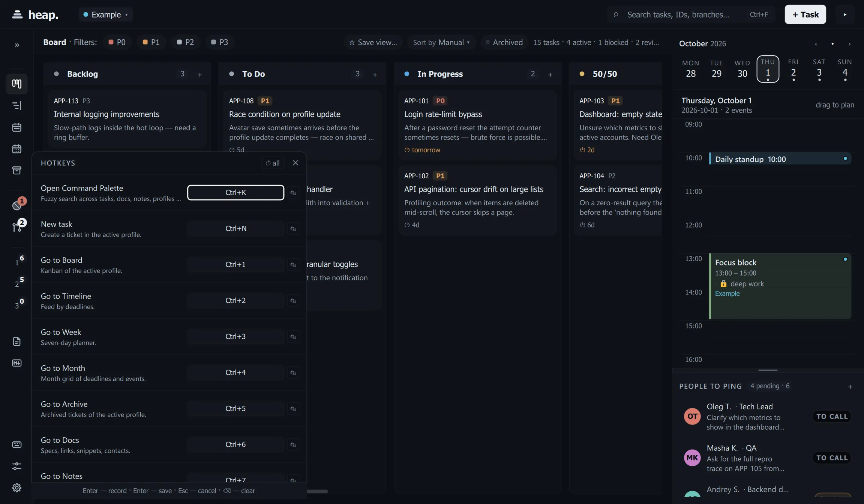This screenshot has width=864, height=504.
Task: Add a card to the In Progress column
Action: pos(550,75)
